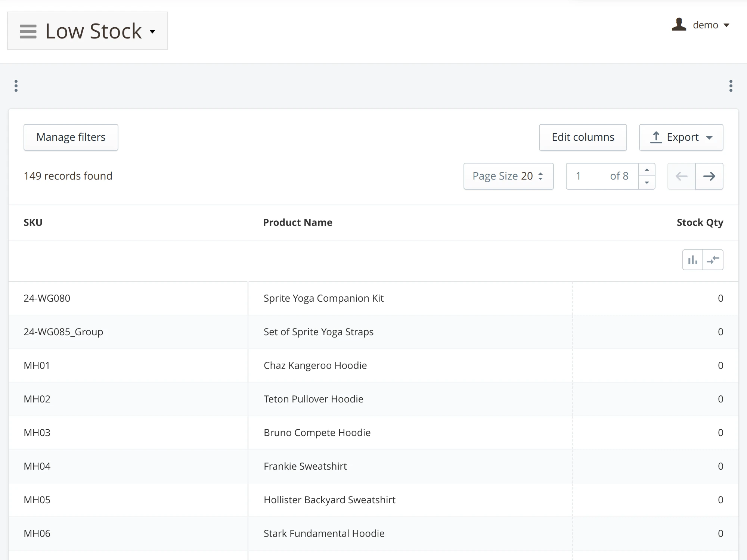
Task: Click the previous page arrow
Action: [x=681, y=176]
